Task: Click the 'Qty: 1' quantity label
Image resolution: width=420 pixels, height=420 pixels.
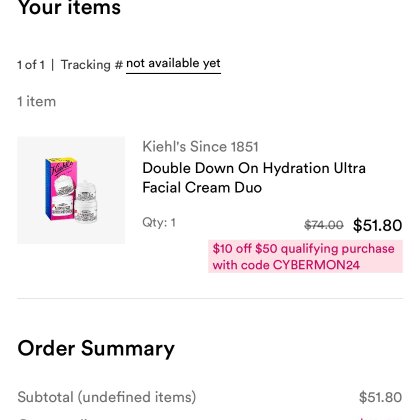Action: click(x=159, y=222)
